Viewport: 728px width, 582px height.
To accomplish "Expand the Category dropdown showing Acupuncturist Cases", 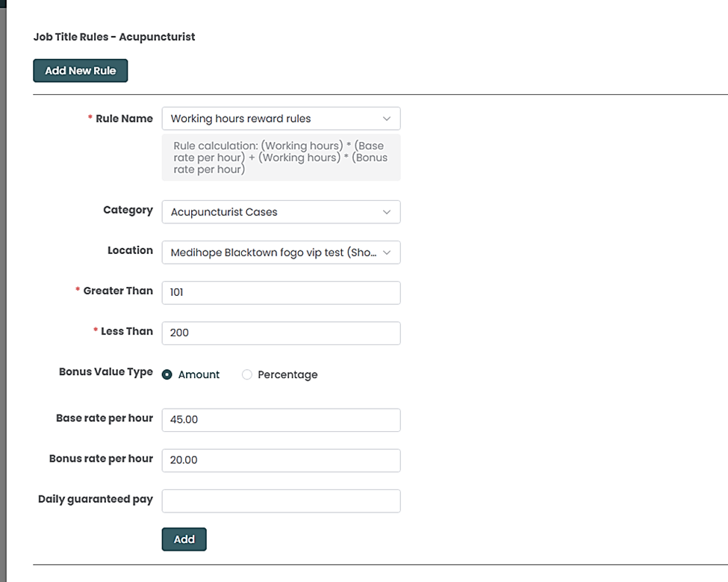I will click(x=280, y=212).
